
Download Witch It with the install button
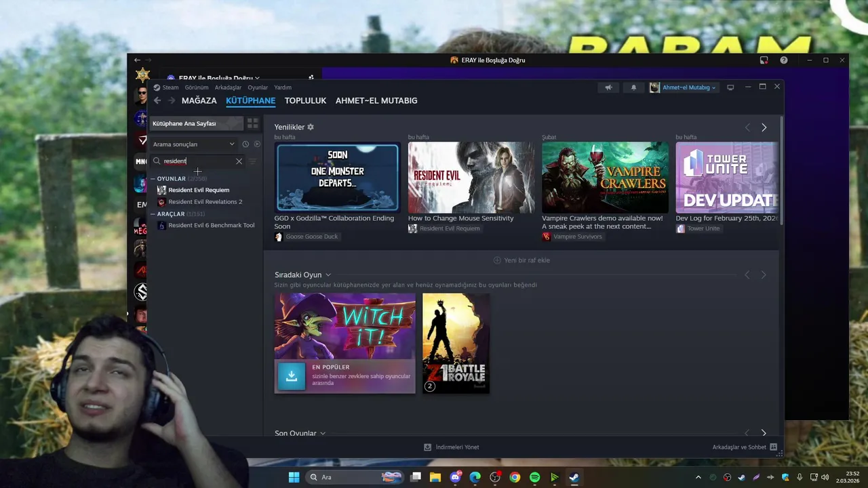(292, 376)
